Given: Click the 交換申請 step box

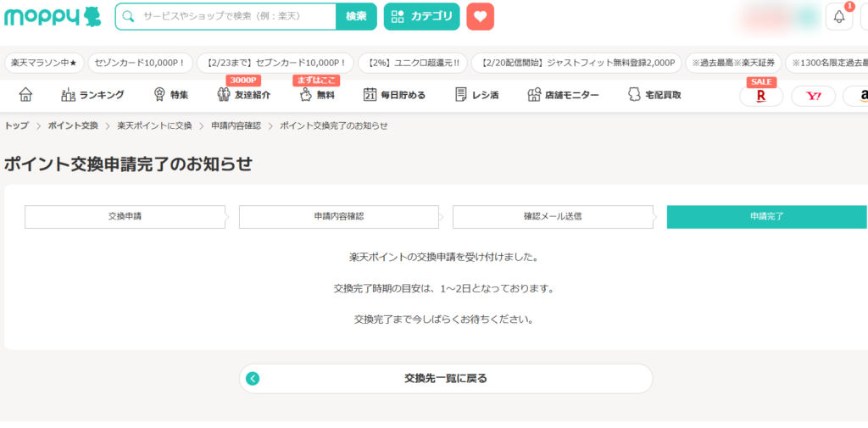Looking at the screenshot, I should (125, 216).
